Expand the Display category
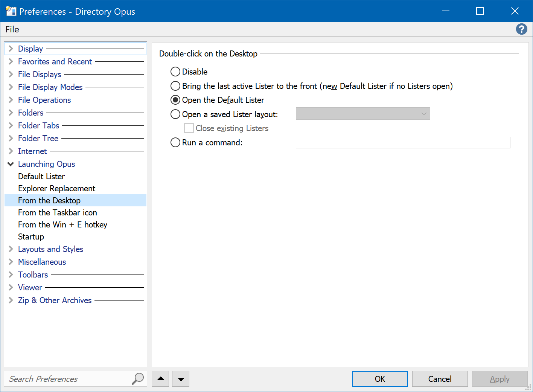Image resolution: width=533 pixels, height=392 pixels. click(11, 49)
